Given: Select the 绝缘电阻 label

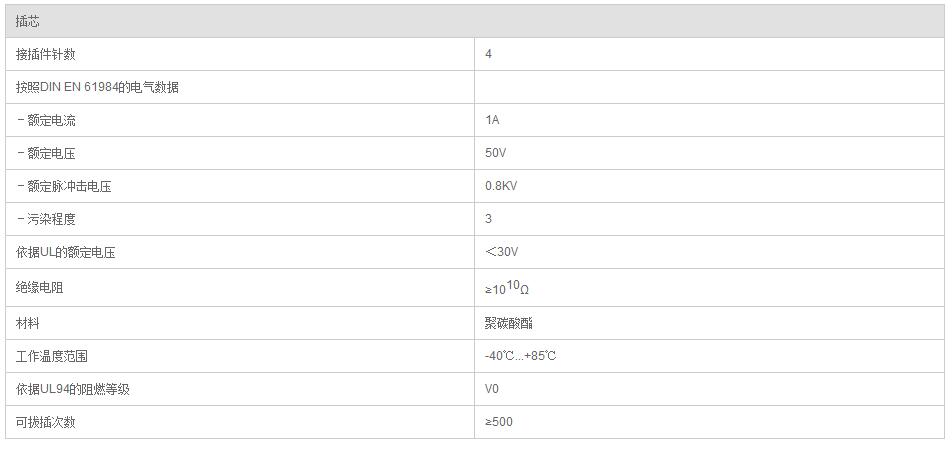Looking at the screenshot, I should tap(39, 288).
